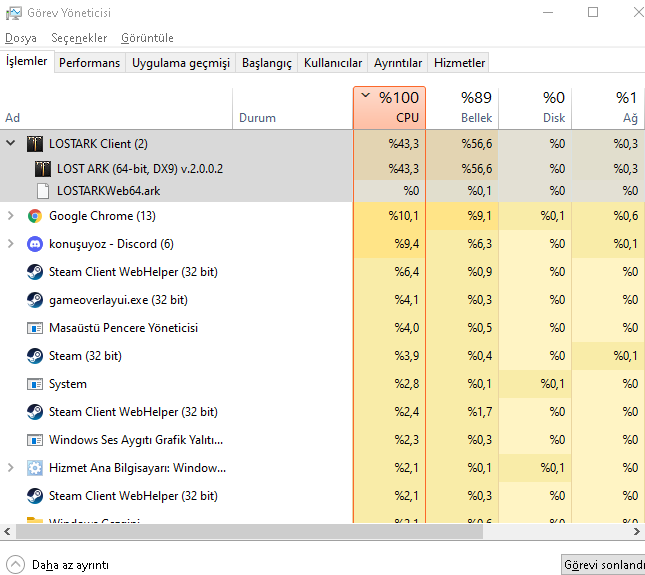
Task: Click the %6,3 Bellek value for Discord
Action: click(x=480, y=244)
